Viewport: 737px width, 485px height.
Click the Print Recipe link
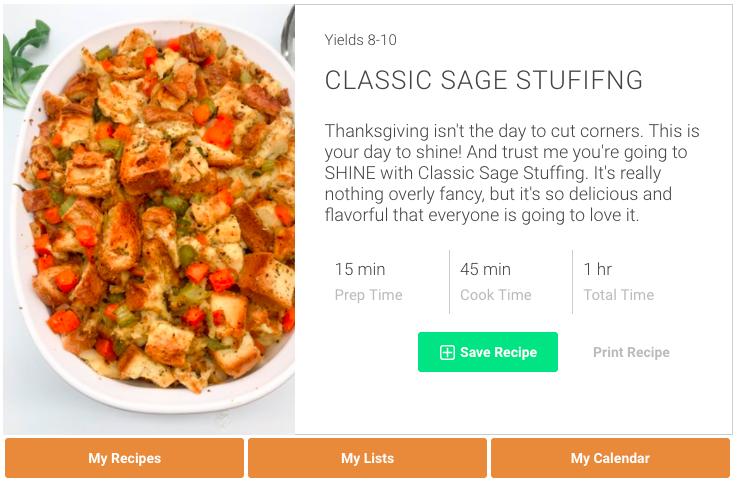(x=631, y=352)
